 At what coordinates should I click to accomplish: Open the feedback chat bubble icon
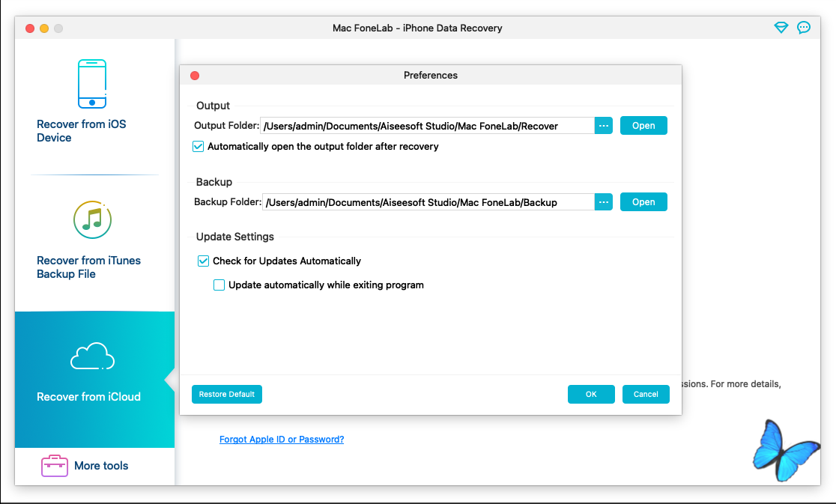coord(804,28)
